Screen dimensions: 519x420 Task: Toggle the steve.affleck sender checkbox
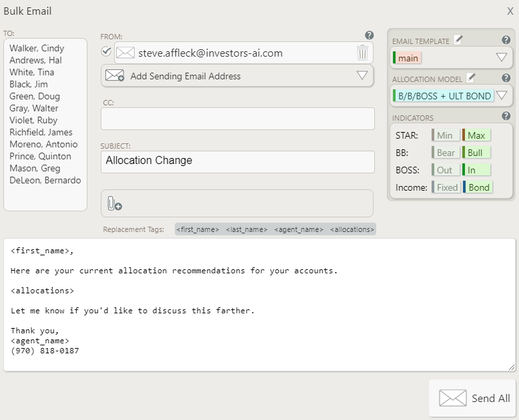point(106,51)
